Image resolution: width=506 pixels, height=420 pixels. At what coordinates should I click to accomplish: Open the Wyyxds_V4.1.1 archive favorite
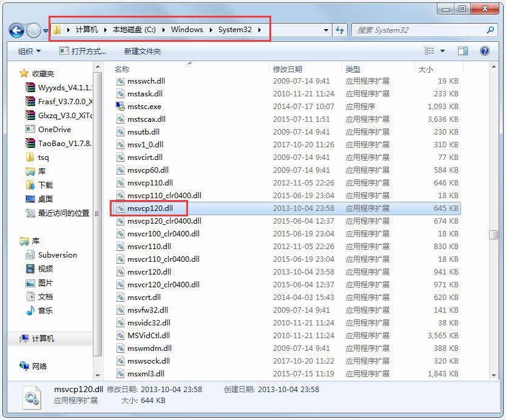tap(58, 87)
